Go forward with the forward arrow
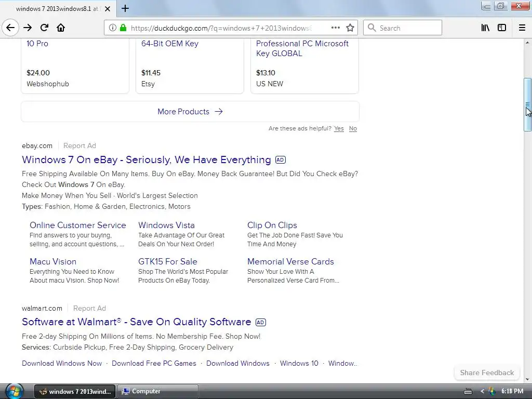 (28, 28)
